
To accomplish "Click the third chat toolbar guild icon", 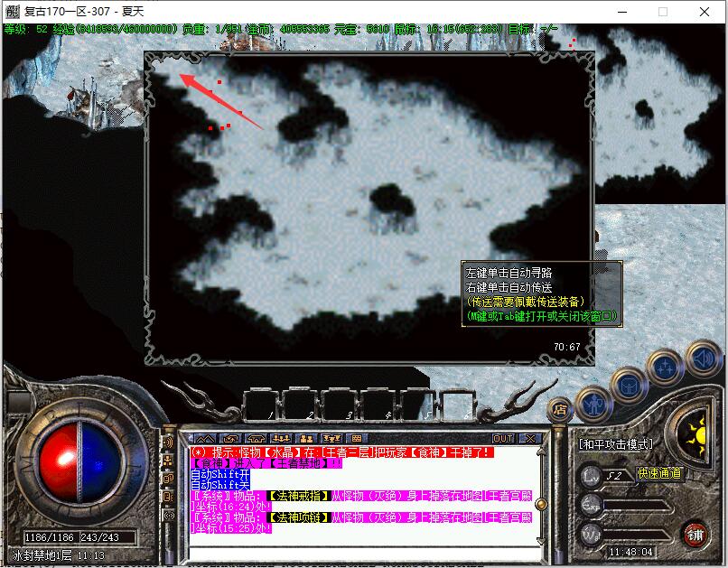I will pyautogui.click(x=256, y=438).
